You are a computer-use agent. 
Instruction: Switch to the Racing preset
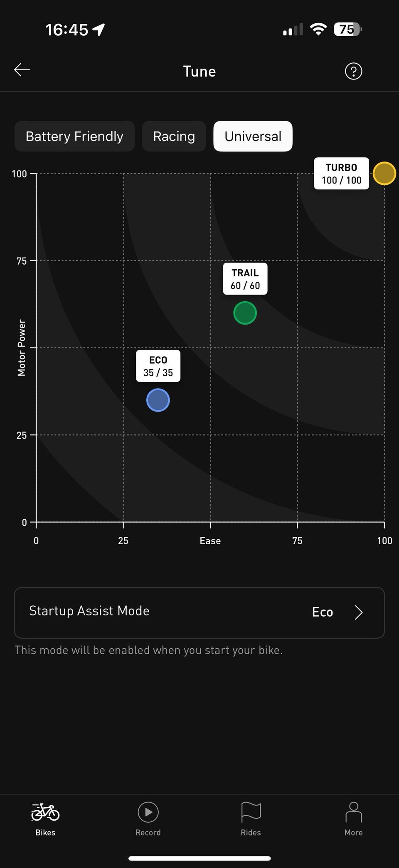[174, 136]
